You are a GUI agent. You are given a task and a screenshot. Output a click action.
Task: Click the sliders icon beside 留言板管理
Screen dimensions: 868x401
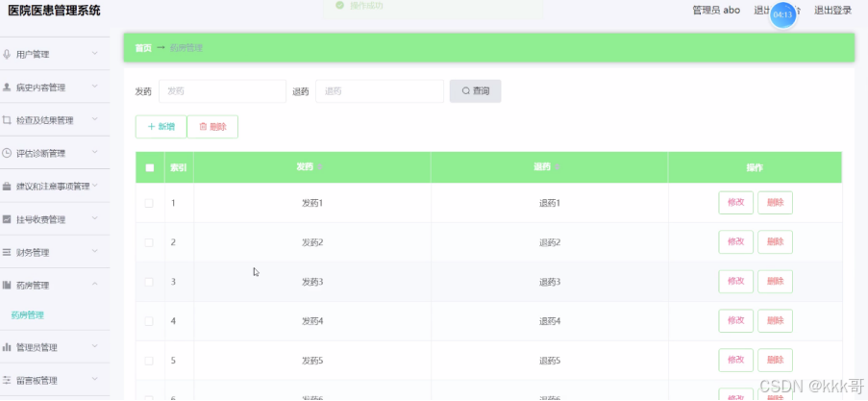pos(7,380)
